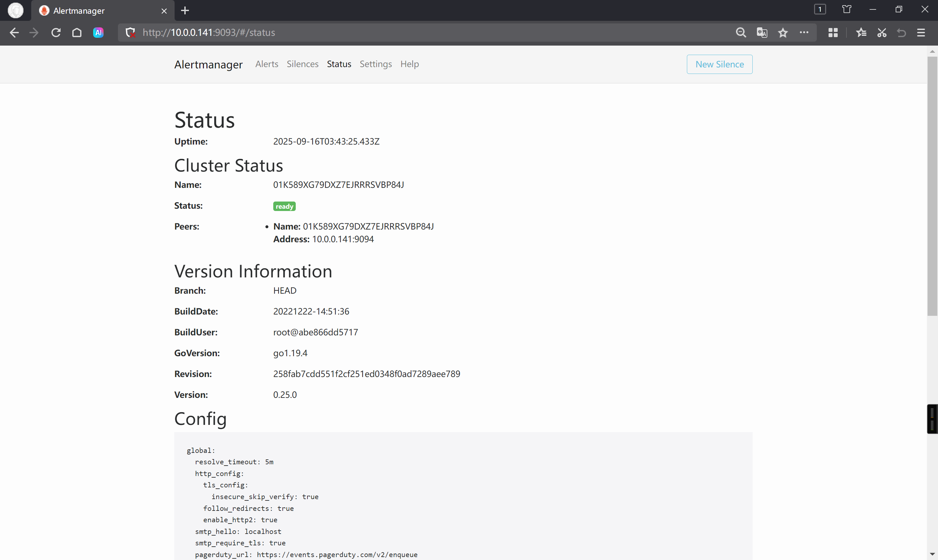
Task: Open the browser hamburger menu
Action: pyautogui.click(x=921, y=33)
